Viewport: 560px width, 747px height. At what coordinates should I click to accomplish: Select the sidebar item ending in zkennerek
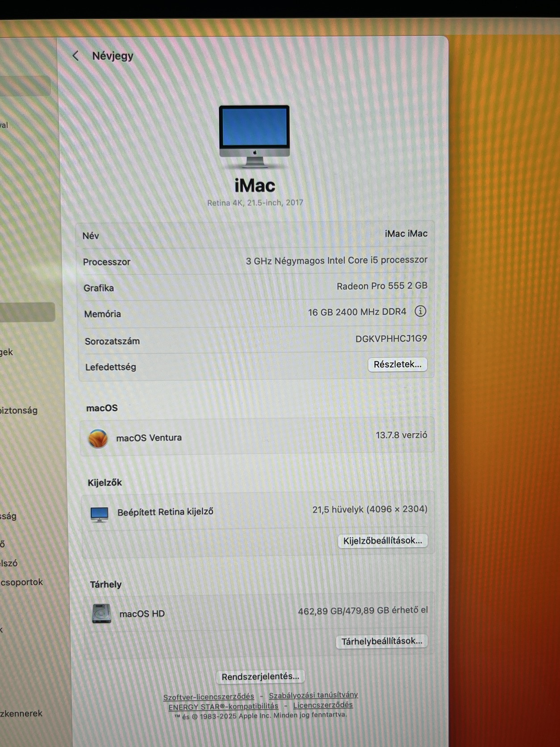(x=21, y=713)
